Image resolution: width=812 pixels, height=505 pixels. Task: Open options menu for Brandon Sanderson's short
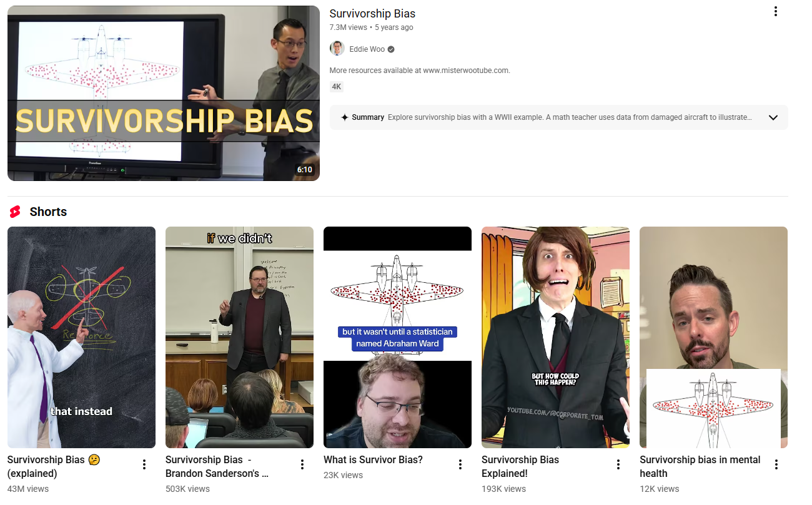pyautogui.click(x=302, y=464)
